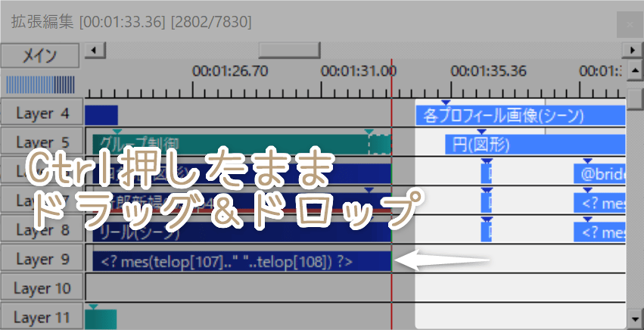Click the vertical scrollbar up arrow
This screenshot has width=644, height=330.
tap(635, 69)
